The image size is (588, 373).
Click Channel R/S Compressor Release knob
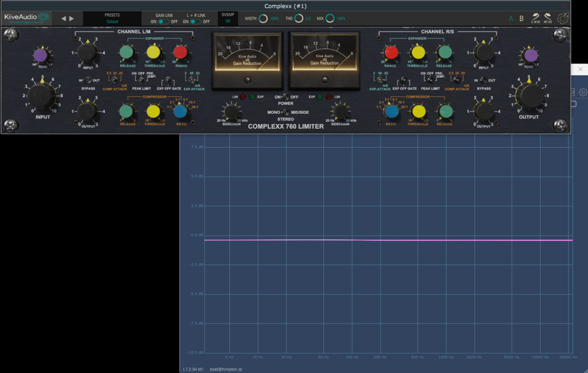[x=445, y=111]
